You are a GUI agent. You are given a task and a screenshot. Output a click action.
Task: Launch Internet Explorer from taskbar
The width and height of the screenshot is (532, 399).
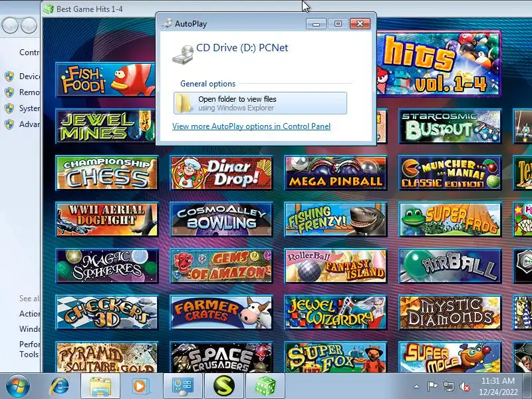pyautogui.click(x=59, y=386)
